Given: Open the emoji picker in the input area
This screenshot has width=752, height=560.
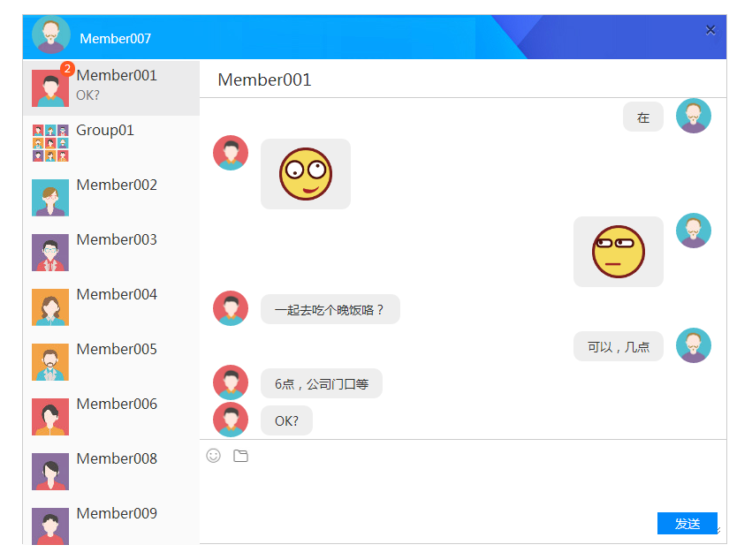Looking at the screenshot, I should [x=213, y=455].
